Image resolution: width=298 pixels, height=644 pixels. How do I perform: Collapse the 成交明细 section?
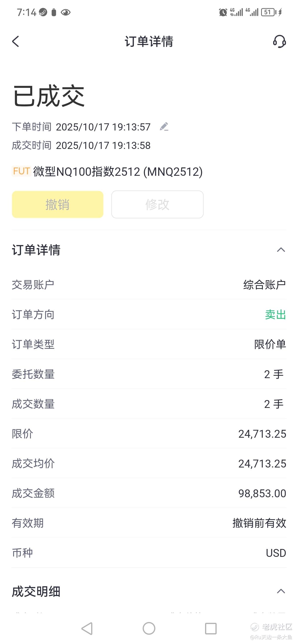point(281,591)
